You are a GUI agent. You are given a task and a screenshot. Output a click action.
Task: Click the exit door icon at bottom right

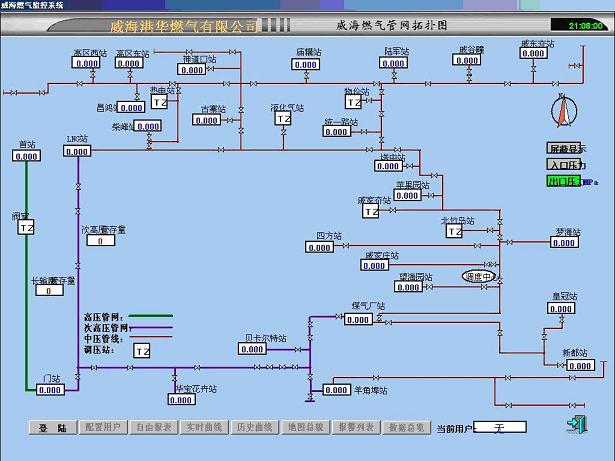[577, 425]
